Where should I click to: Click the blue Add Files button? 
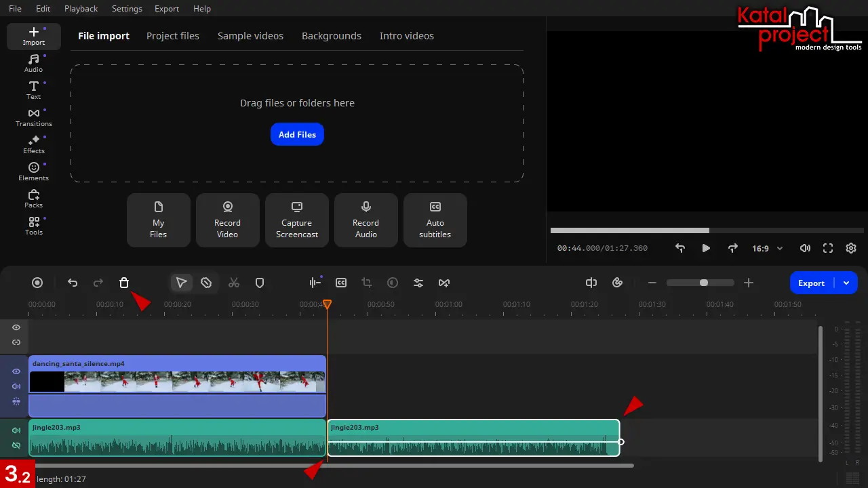point(297,134)
